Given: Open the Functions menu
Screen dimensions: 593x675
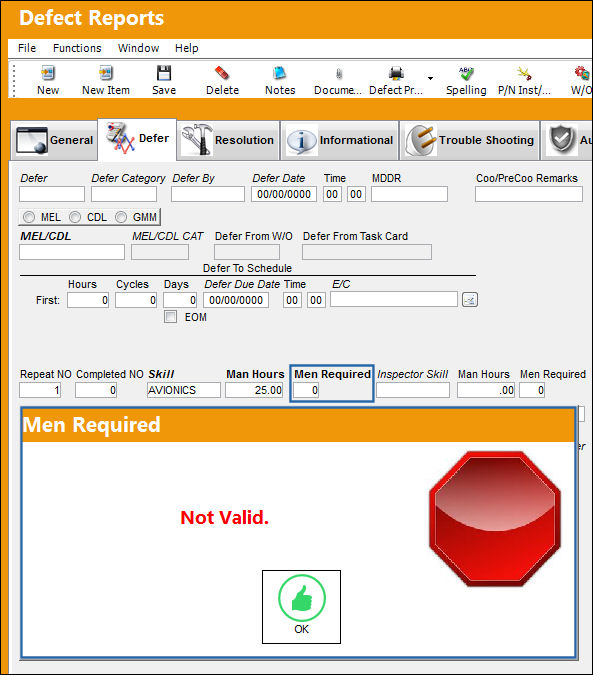Looking at the screenshot, I should click(77, 48).
